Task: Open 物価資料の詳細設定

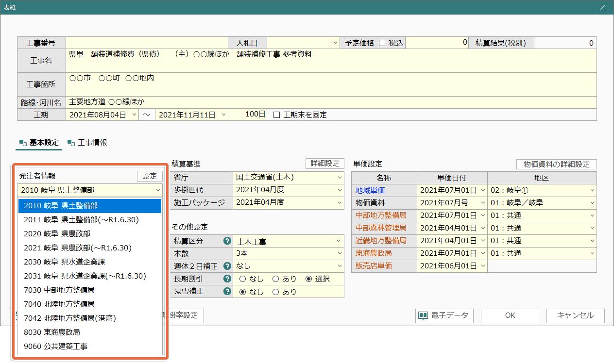Action: (x=556, y=164)
